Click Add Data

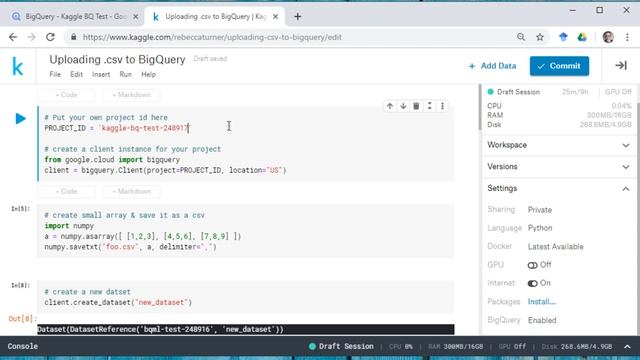click(493, 66)
